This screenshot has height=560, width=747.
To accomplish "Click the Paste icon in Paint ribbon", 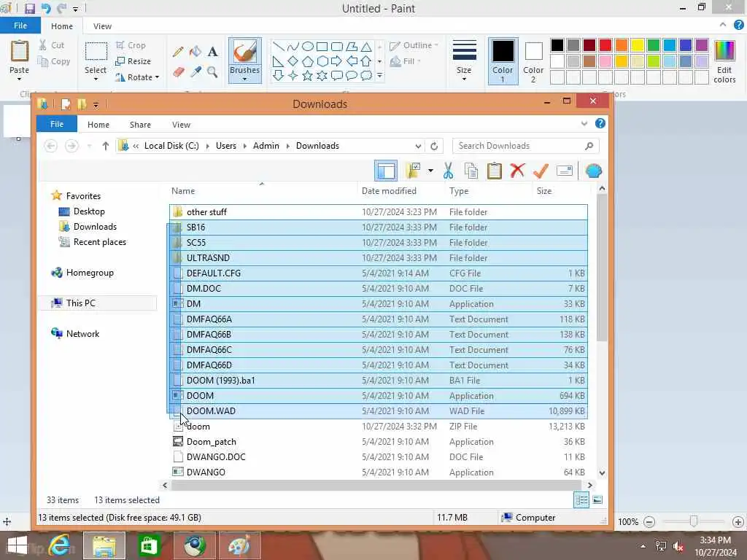I will [20, 52].
